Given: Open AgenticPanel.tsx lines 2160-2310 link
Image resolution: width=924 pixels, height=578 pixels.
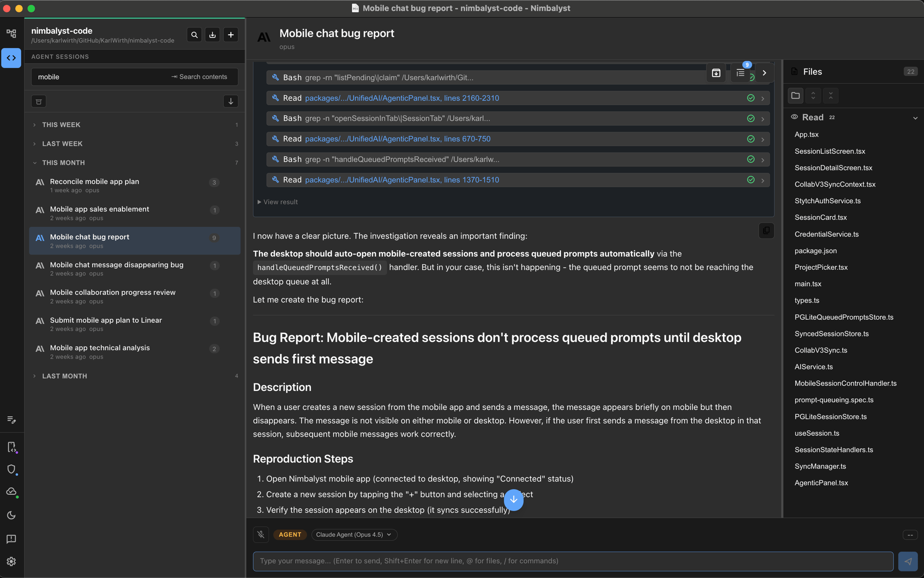Looking at the screenshot, I should (401, 98).
